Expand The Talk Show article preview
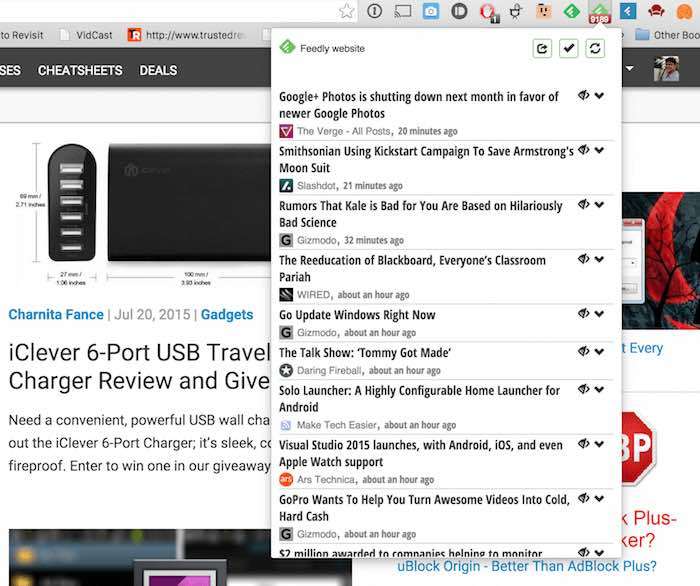This screenshot has height=586, width=700. 600,351
